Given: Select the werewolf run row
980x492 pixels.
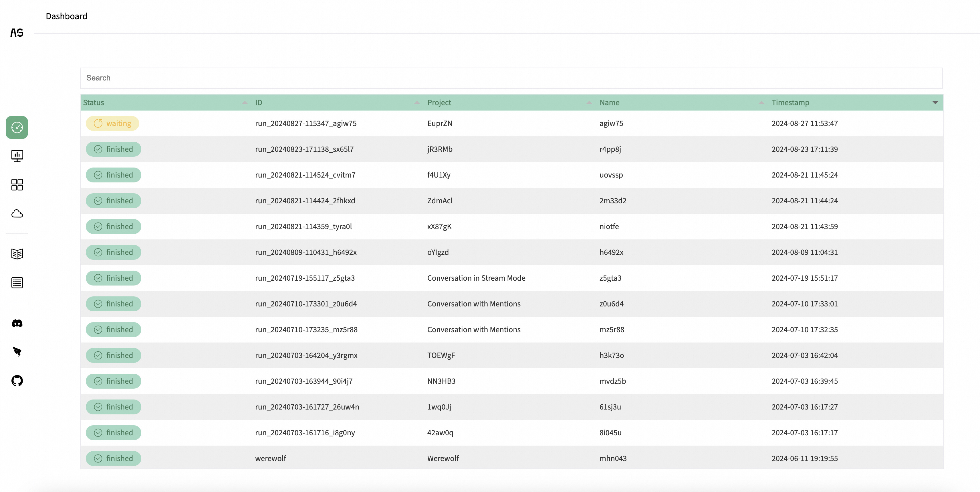Looking at the screenshot, I should click(271, 458).
